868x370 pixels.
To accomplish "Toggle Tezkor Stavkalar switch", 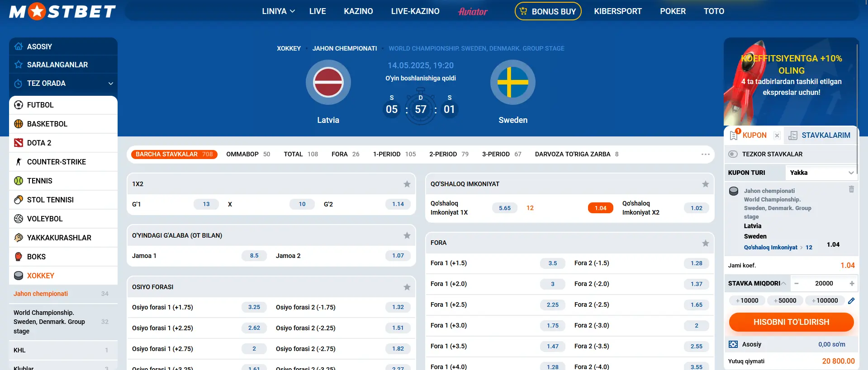I will 733,154.
